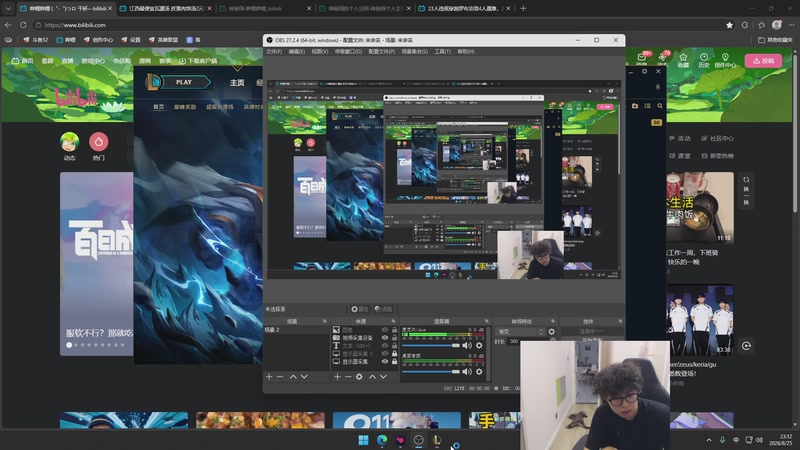The width and height of the screenshot is (800, 450).
Task: Switch to the second browser tab
Action: 165,9
